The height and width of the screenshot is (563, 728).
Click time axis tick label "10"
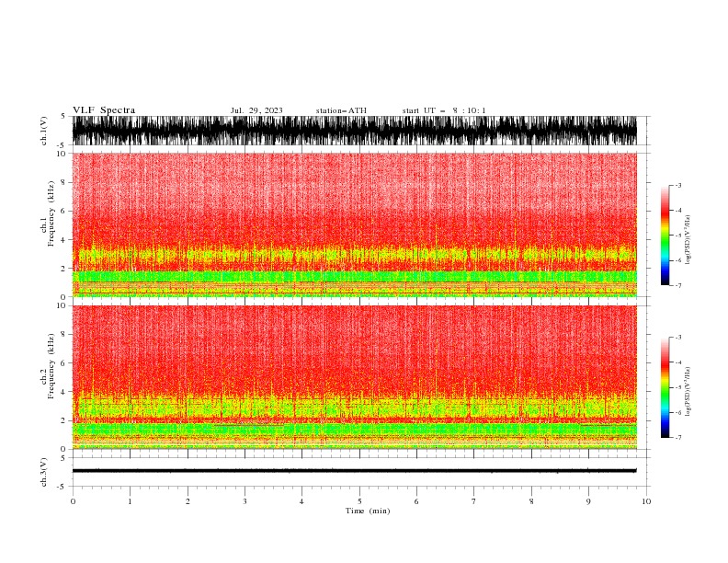pos(646,501)
